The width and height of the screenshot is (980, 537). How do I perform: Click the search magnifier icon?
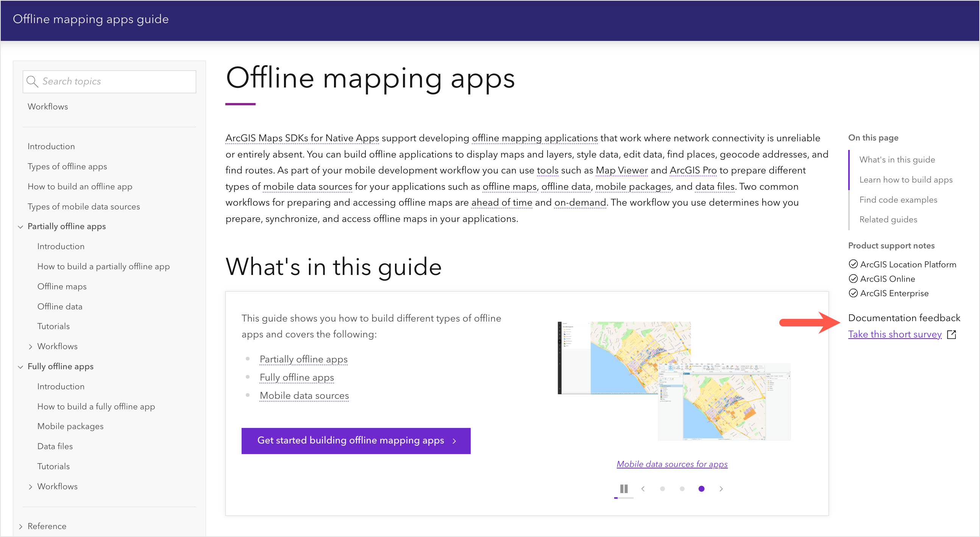coord(32,81)
